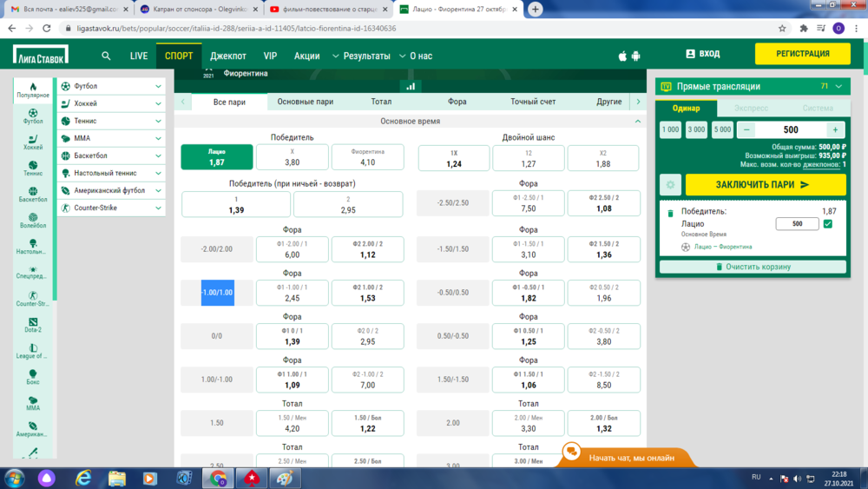868x489 pixels.
Task: Open the PokerStars app in the taskbar
Action: click(x=252, y=478)
